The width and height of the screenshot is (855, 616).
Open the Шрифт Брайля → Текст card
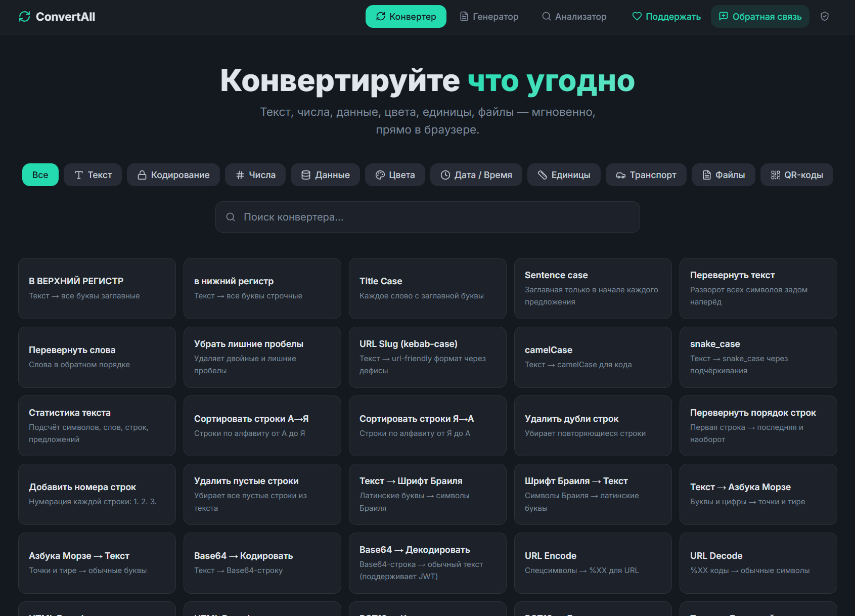pyautogui.click(x=593, y=494)
